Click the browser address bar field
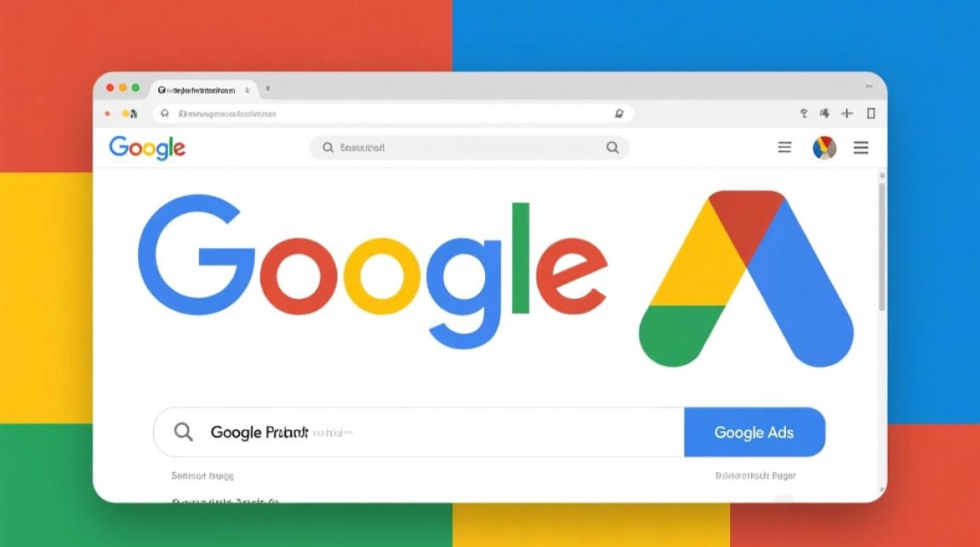 click(x=392, y=113)
